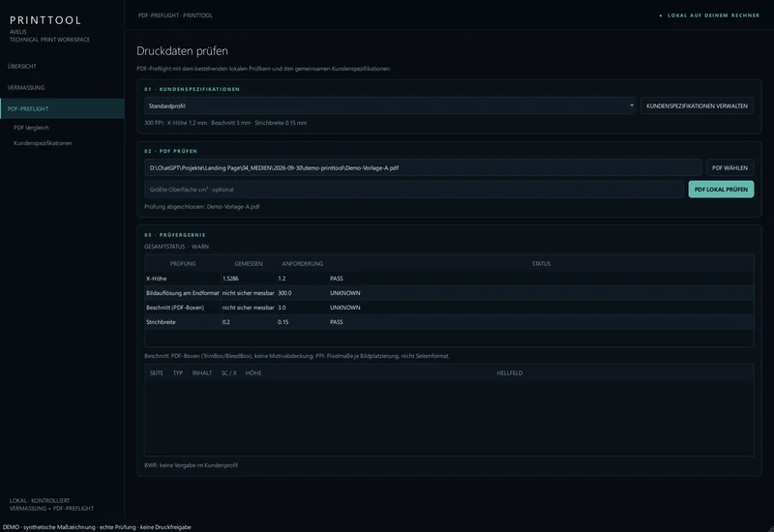The height and width of the screenshot is (532, 774).
Task: Click the requirement value 300.0
Action: [x=284, y=293]
